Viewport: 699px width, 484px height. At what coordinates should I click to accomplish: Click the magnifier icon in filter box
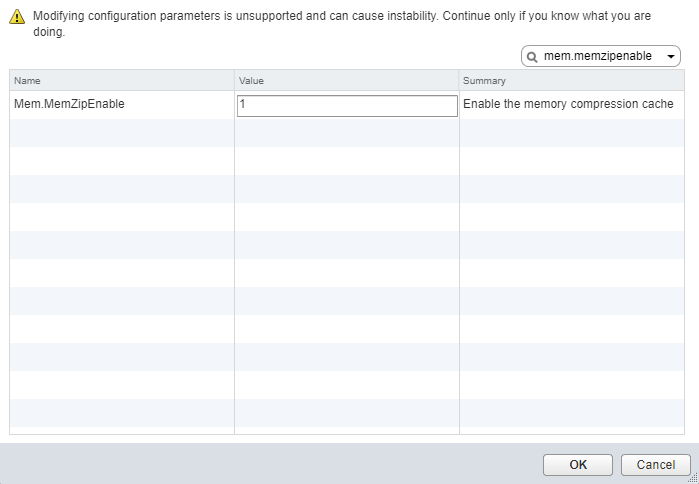tap(532, 57)
